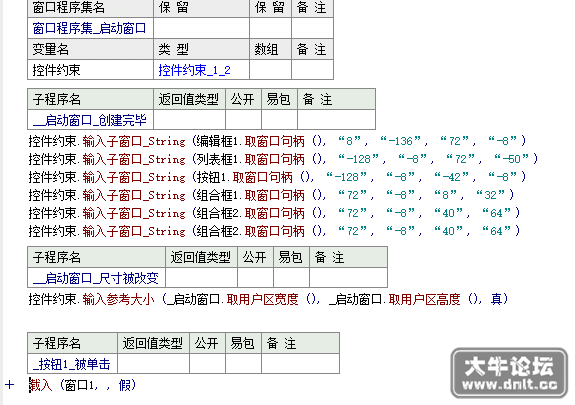The image size is (575, 405).
Task: Click the 数组 column header
Action: (270, 49)
